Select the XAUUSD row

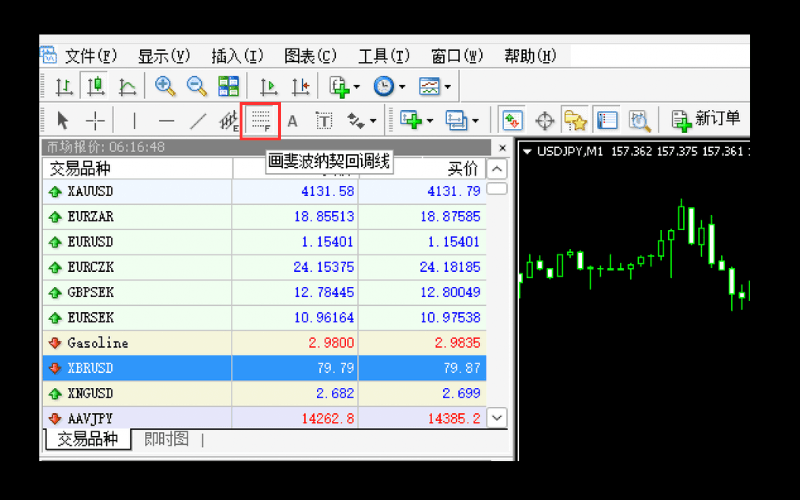[264, 191]
